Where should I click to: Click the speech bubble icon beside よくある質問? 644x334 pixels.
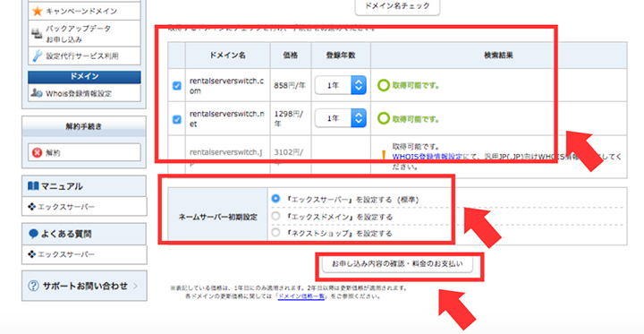33,234
